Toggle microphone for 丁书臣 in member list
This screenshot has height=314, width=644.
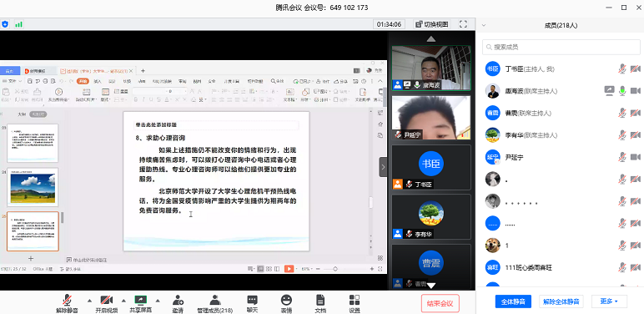click(622, 68)
